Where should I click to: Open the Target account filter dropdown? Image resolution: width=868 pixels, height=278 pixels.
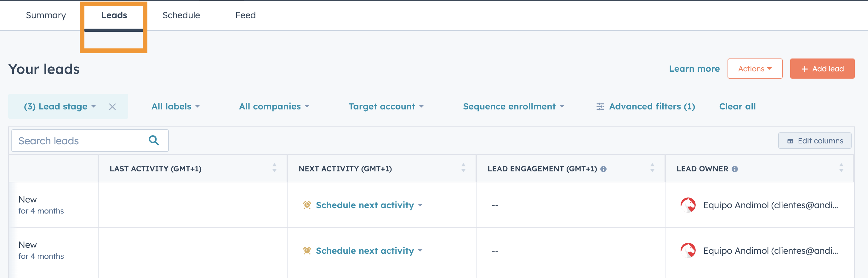(x=386, y=106)
